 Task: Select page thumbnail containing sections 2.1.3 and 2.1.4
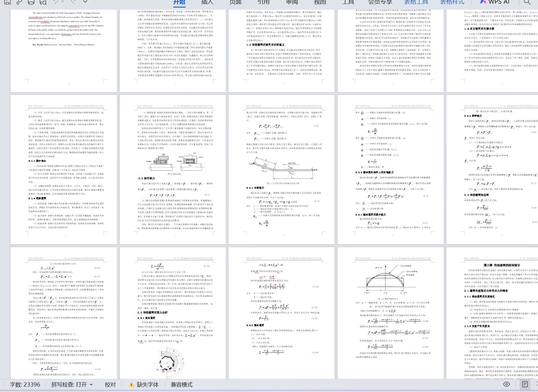[64, 170]
